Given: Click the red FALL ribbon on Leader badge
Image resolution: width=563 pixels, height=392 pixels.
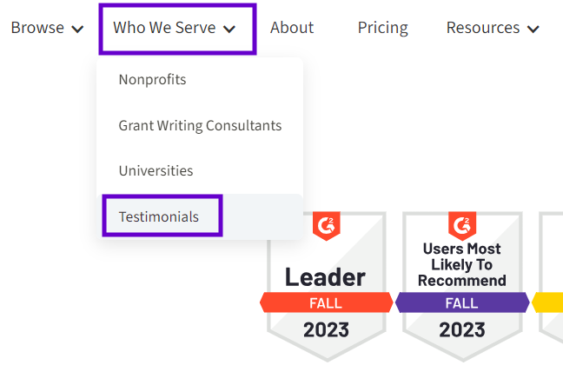Looking at the screenshot, I should (326, 302).
